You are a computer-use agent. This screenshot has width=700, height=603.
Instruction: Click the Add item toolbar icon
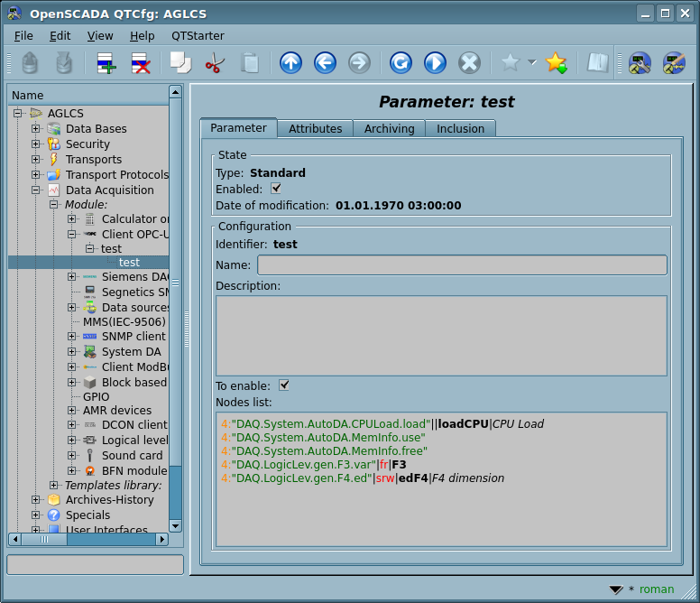(x=106, y=62)
